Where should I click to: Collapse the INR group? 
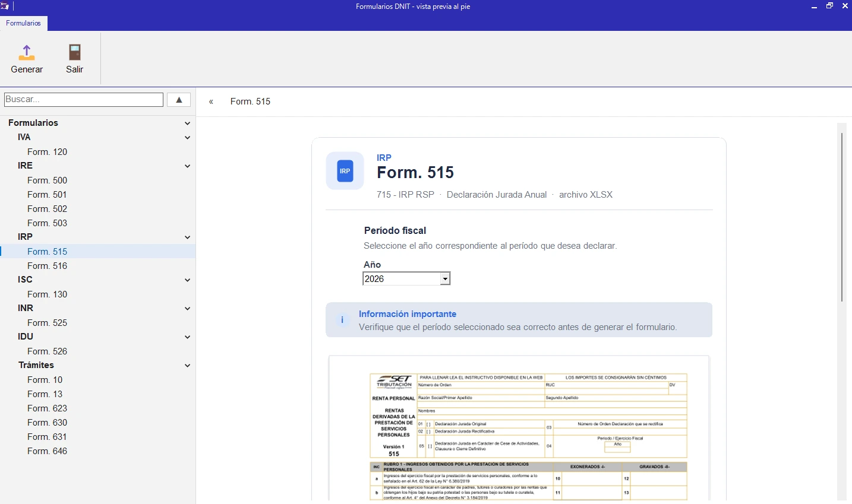point(187,309)
